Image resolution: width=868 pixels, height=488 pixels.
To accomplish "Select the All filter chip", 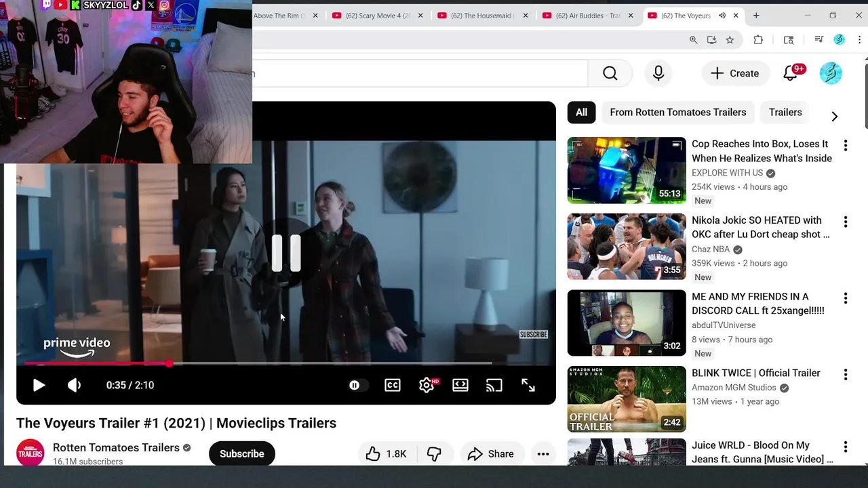I will [582, 113].
